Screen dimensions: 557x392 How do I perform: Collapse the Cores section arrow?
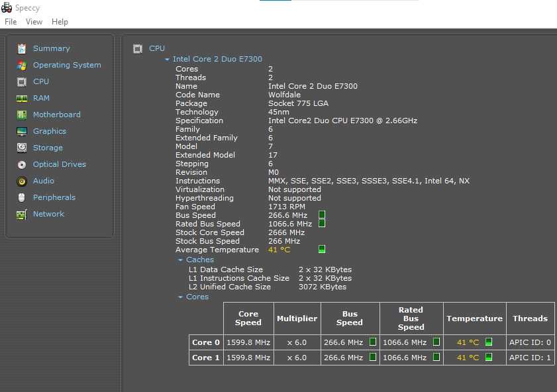coord(180,297)
